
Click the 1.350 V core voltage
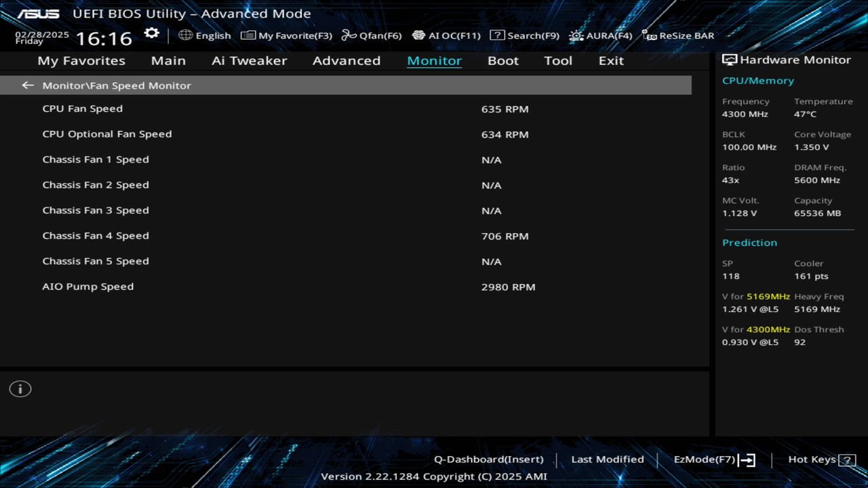point(812,147)
